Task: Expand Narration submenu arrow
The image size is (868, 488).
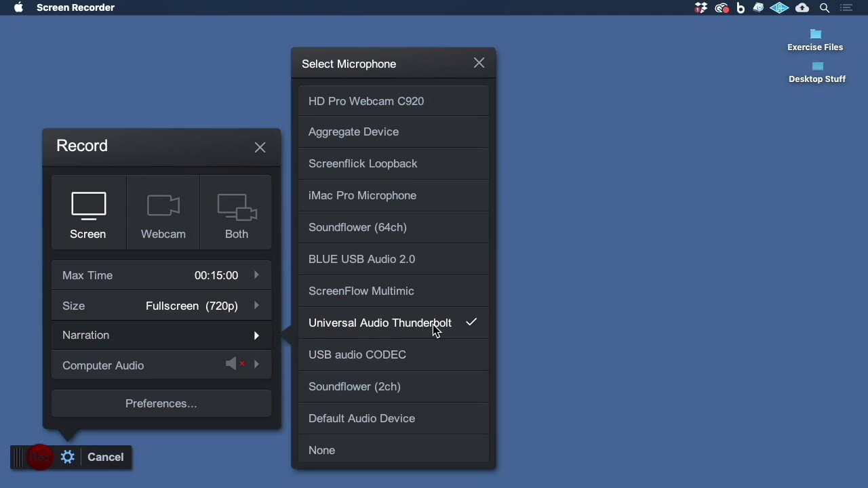Action: tap(256, 335)
